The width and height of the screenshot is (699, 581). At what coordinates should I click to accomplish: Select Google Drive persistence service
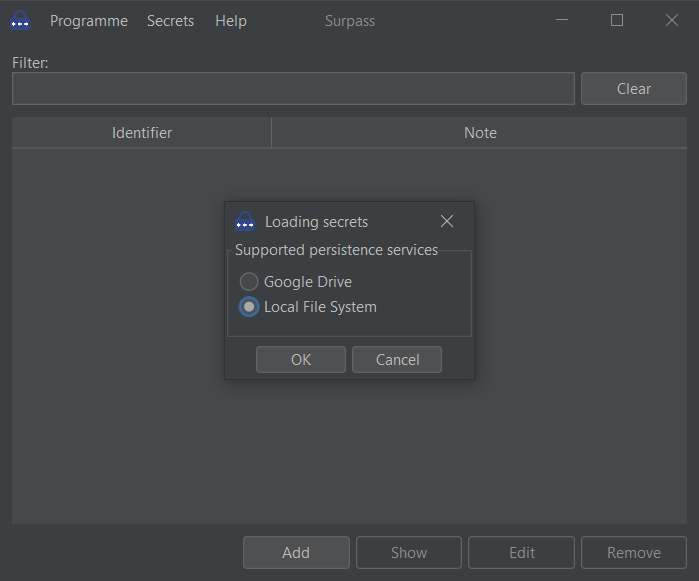tap(249, 282)
